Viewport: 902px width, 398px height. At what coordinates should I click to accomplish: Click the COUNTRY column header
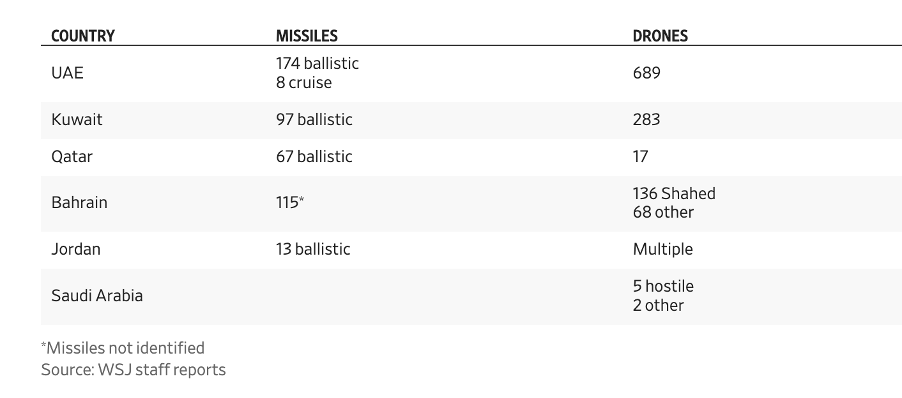(83, 36)
